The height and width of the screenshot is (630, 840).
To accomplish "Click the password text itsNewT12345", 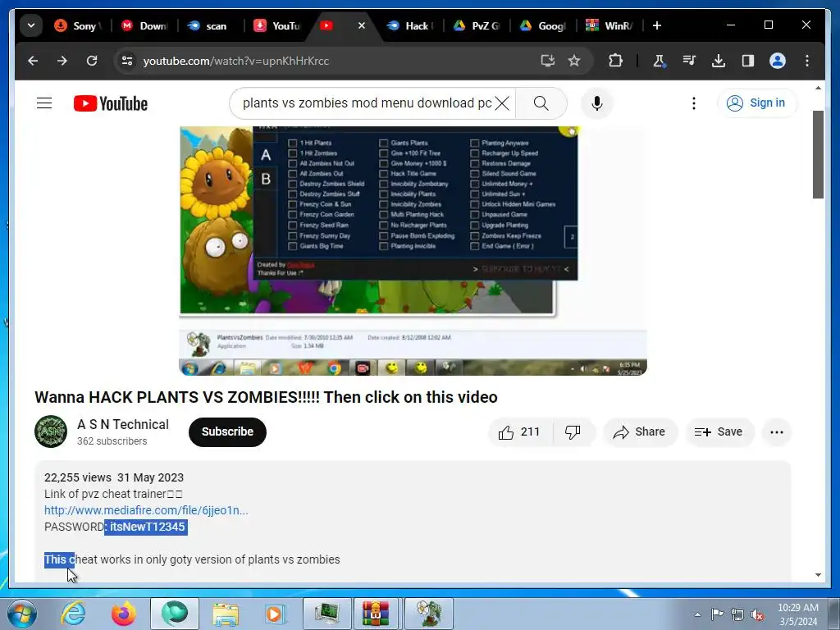I will 148,527.
